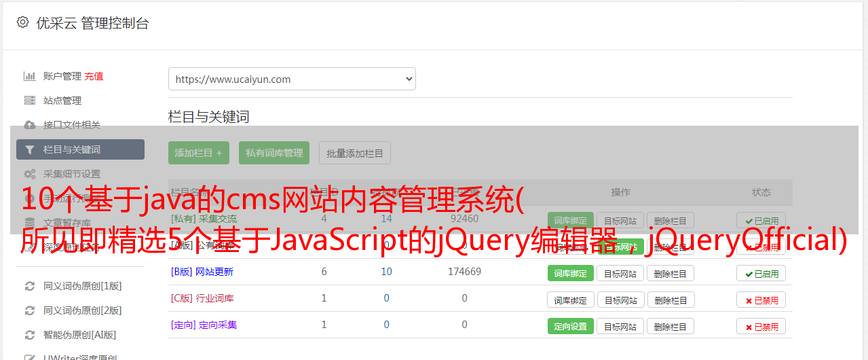Click the 优采云 管理控制台 title

point(92,23)
